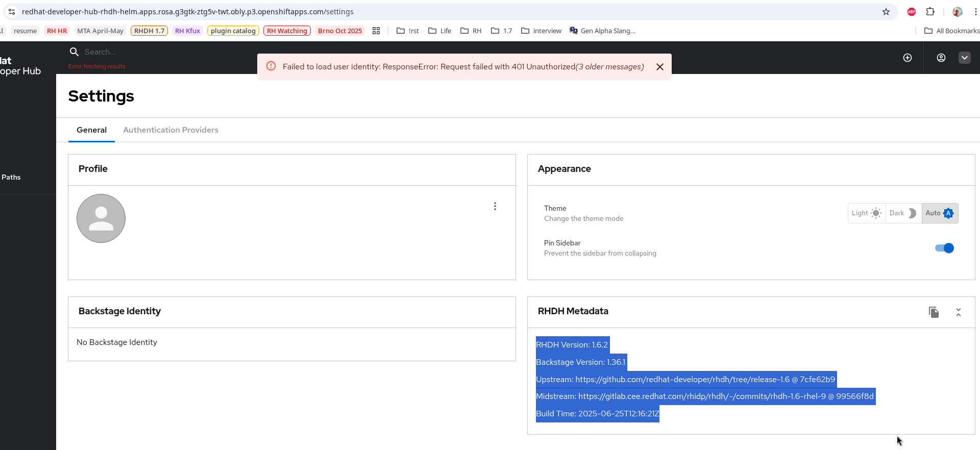This screenshot has width=980, height=450.
Task: Open the plugin catalog bookmark
Action: 233,31
